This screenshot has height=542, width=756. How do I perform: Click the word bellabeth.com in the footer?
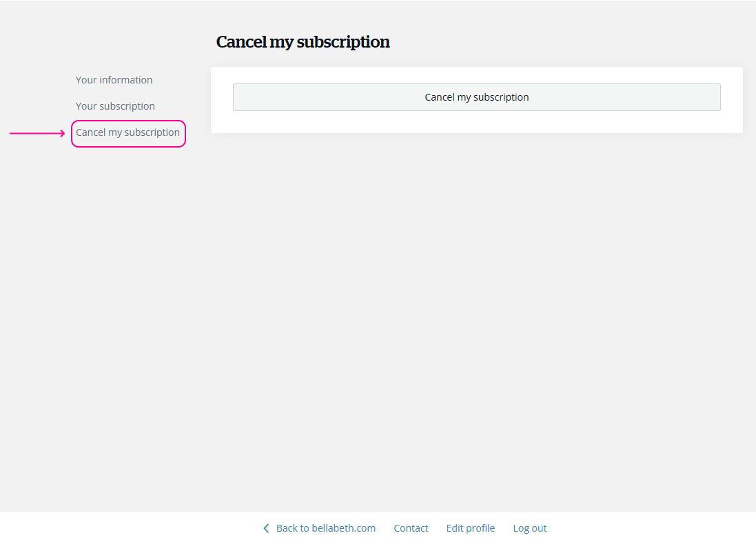(343, 528)
